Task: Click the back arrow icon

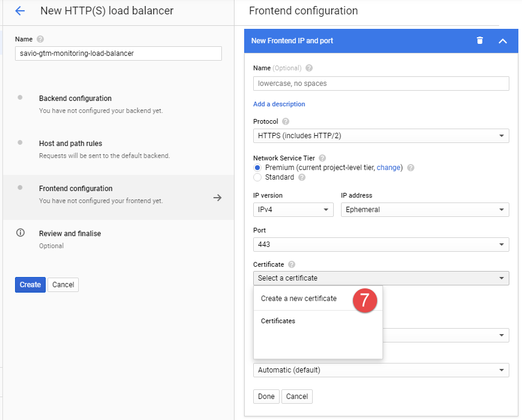Action: (20, 11)
